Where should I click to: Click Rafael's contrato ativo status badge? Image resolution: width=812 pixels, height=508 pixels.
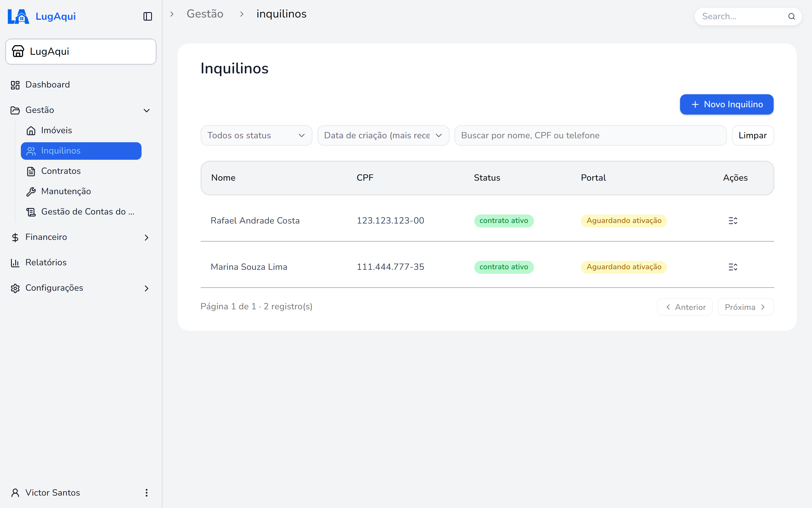(x=504, y=221)
